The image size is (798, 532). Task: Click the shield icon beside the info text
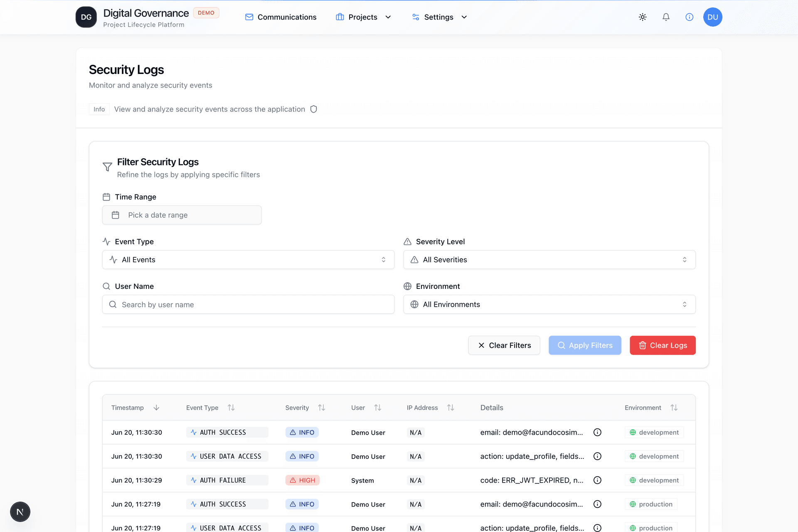pyautogui.click(x=314, y=109)
